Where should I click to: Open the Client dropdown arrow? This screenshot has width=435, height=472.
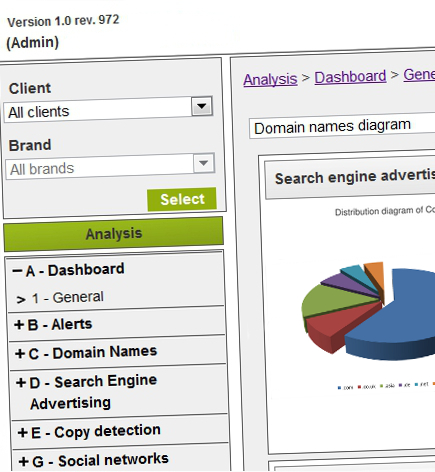tap(202, 106)
